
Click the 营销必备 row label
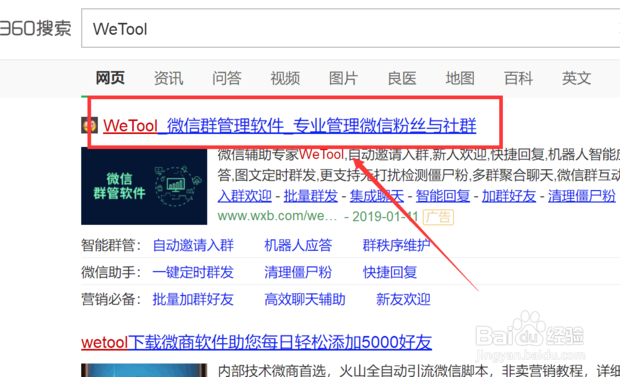(111, 299)
